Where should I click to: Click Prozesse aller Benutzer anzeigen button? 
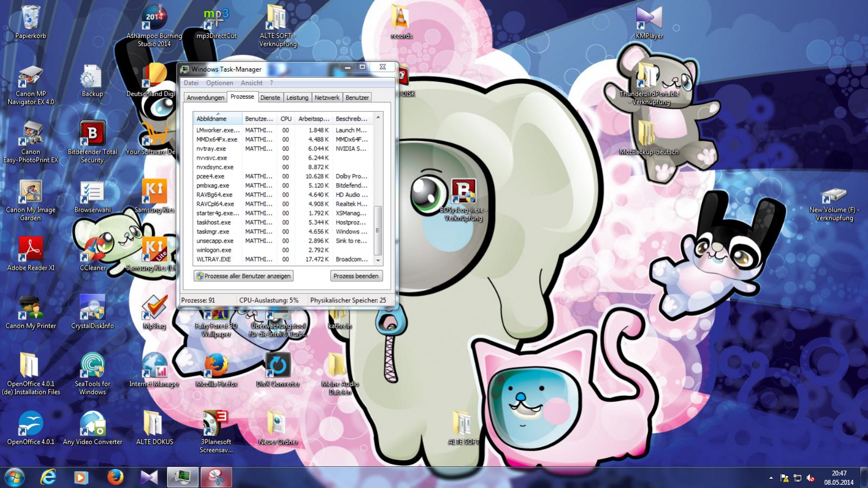(x=243, y=276)
